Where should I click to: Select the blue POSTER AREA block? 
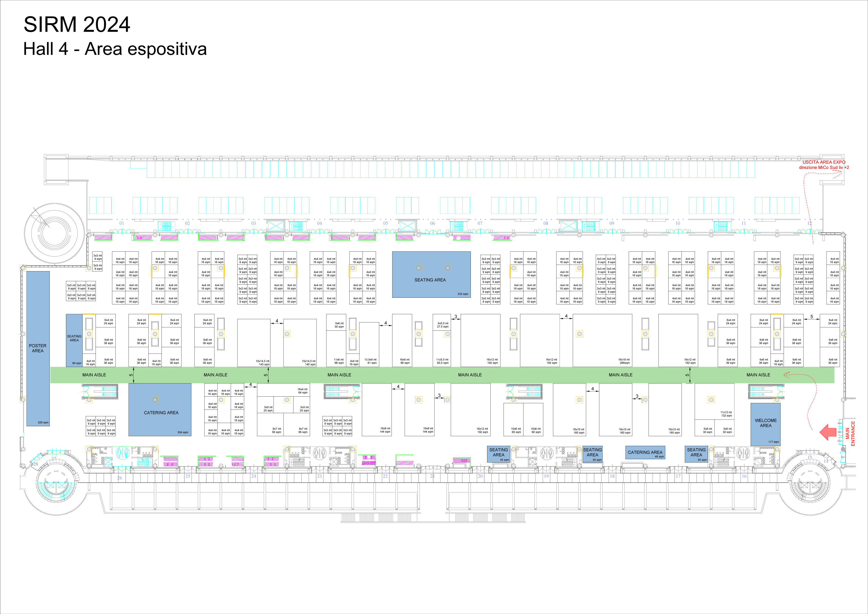click(x=38, y=348)
